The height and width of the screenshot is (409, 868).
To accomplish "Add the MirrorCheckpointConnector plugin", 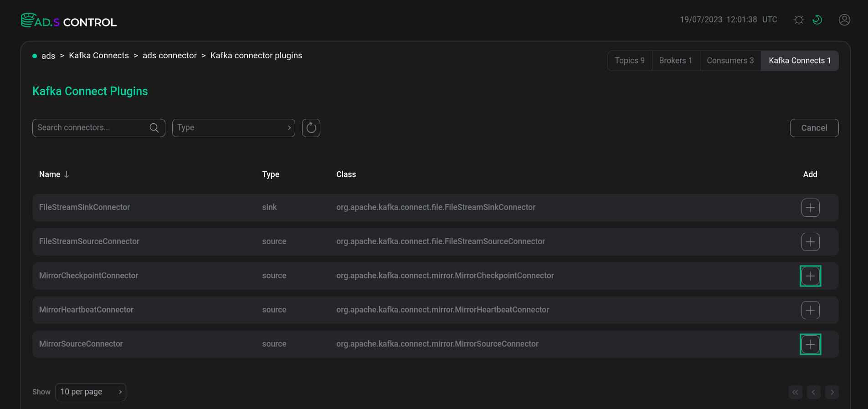I will 810,276.
